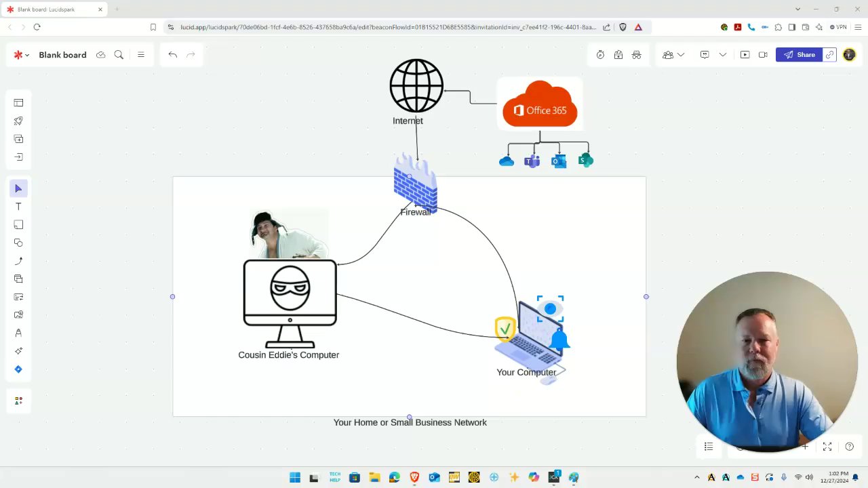This screenshot has width=868, height=488.
Task: Copy share link icon
Action: pyautogui.click(x=830, y=55)
